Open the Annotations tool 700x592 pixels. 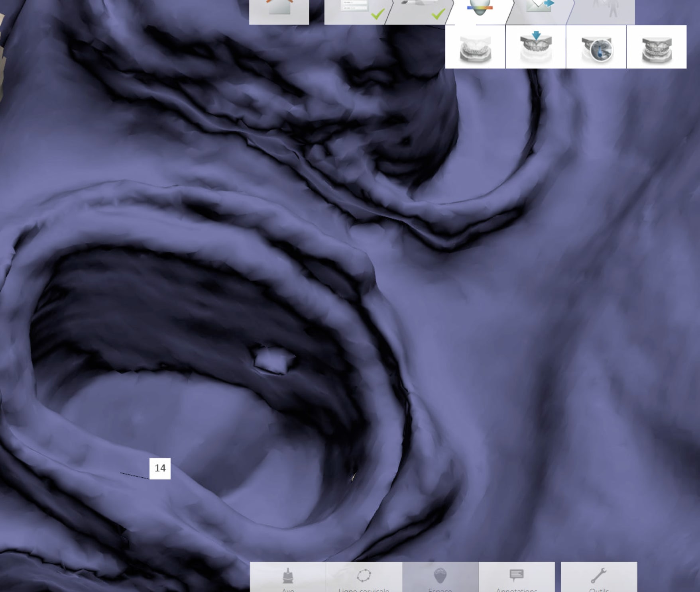click(517, 578)
